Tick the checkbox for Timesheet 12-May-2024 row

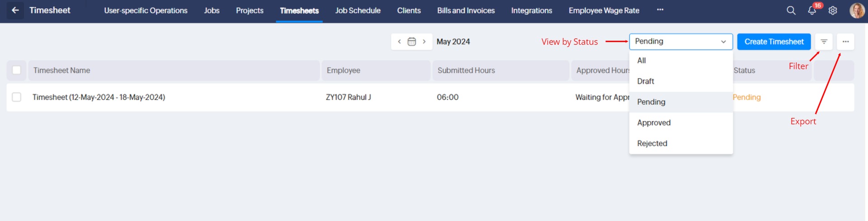17,97
